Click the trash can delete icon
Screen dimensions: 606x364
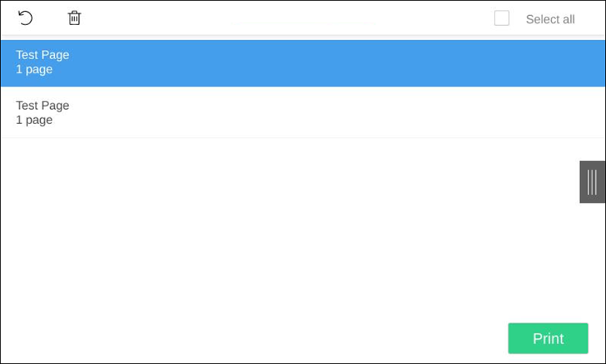(x=74, y=18)
